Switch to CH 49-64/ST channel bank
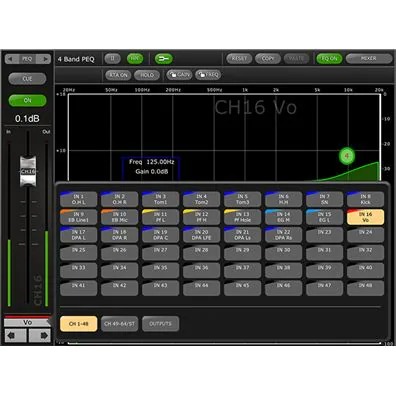The height and width of the screenshot is (396, 396). pyautogui.click(x=119, y=324)
